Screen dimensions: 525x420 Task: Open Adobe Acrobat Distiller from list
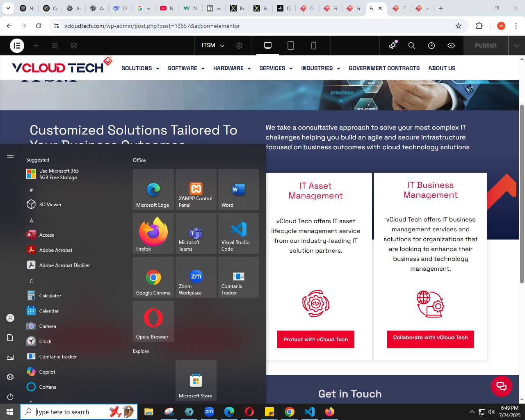74,265
